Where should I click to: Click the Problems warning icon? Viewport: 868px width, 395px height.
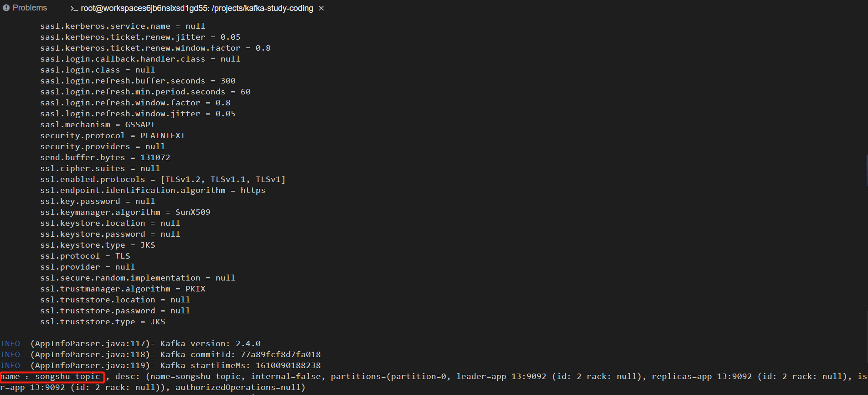tap(6, 8)
